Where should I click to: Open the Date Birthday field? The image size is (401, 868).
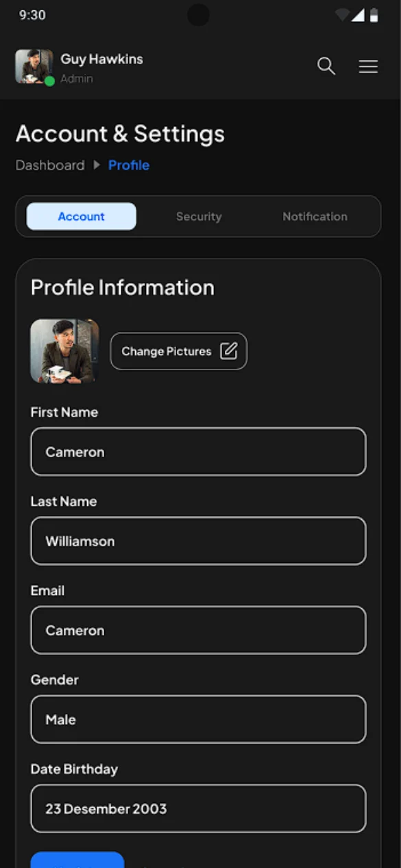(198, 808)
